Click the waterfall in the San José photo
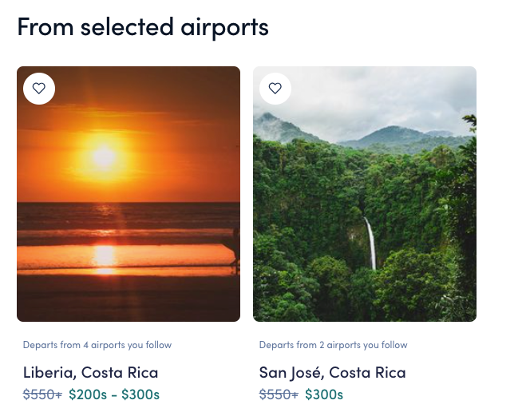The width and height of the screenshot is (530, 420). point(371,244)
